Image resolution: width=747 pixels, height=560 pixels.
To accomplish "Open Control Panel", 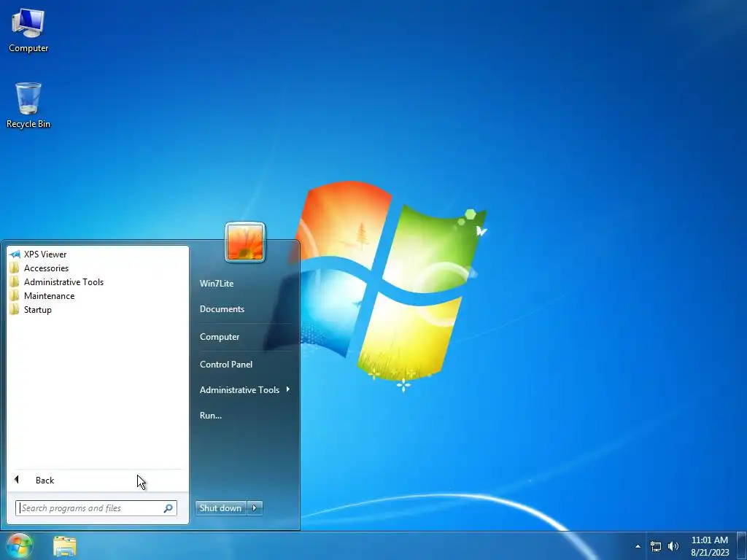I will pos(226,365).
